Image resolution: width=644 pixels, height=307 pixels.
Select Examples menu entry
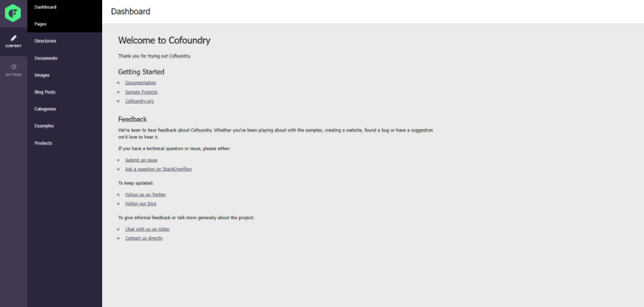point(44,126)
